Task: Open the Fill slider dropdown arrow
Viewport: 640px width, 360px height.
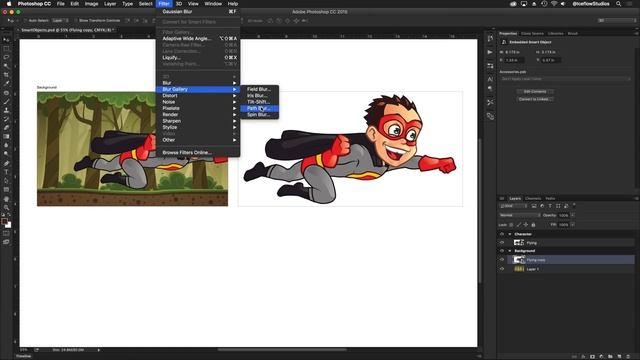Action: point(573,225)
